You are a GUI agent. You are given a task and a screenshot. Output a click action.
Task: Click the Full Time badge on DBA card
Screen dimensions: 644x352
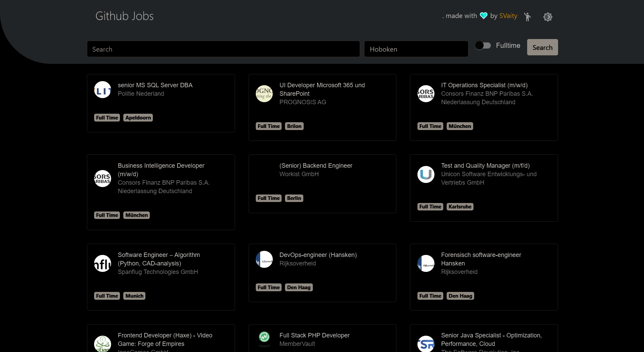107,117
